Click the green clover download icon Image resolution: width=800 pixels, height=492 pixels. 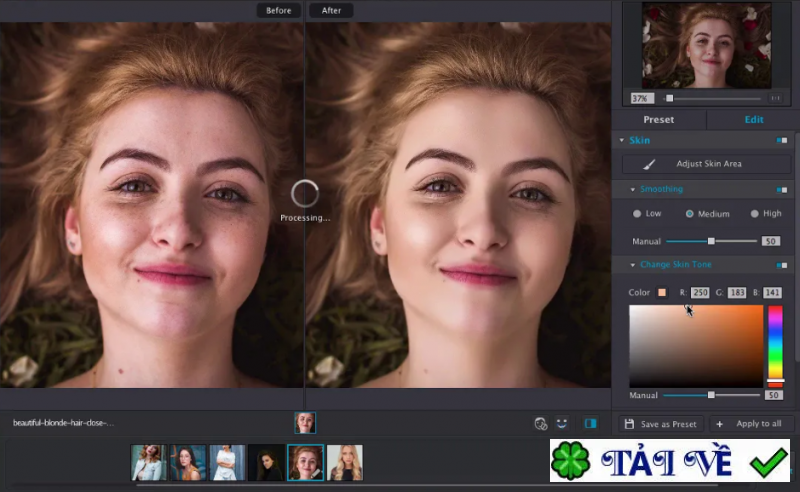(572, 461)
